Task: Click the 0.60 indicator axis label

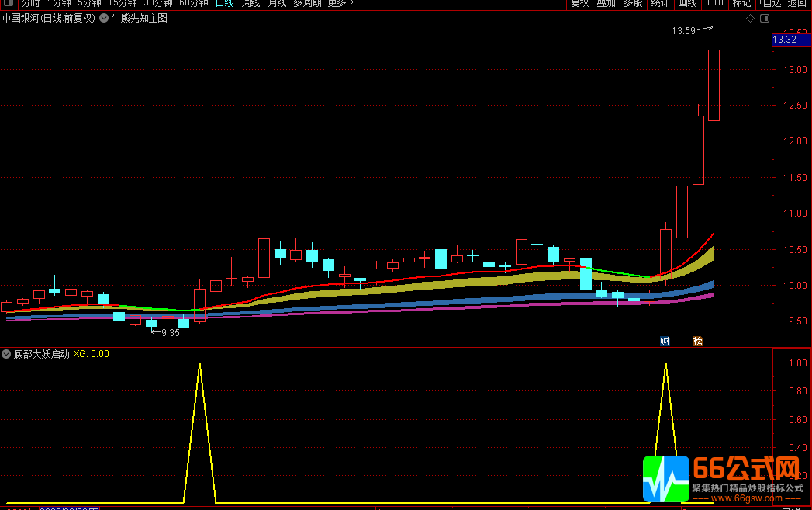Action: click(797, 419)
